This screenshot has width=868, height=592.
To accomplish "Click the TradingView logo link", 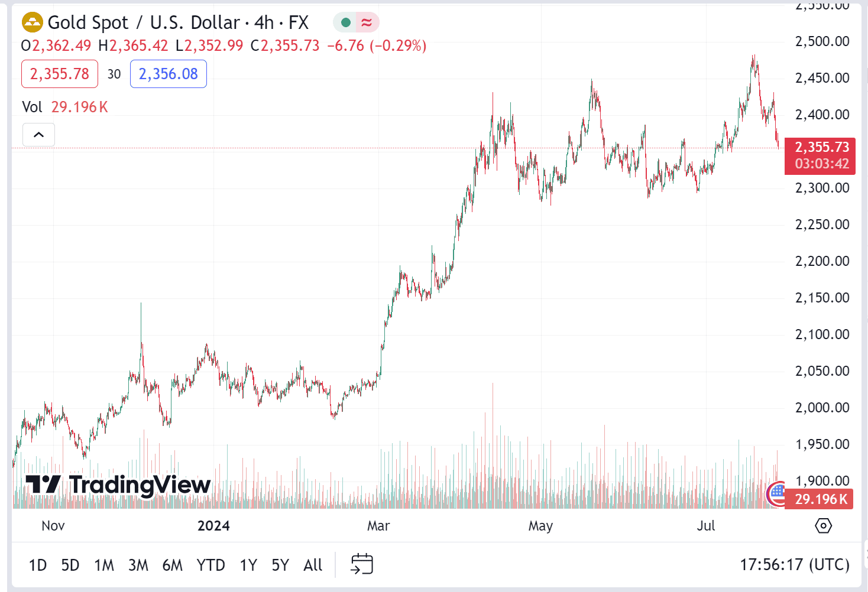I will point(118,484).
